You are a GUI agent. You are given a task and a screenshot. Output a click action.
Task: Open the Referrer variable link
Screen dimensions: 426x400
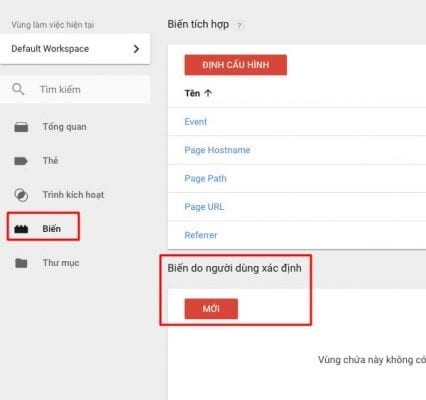[201, 235]
